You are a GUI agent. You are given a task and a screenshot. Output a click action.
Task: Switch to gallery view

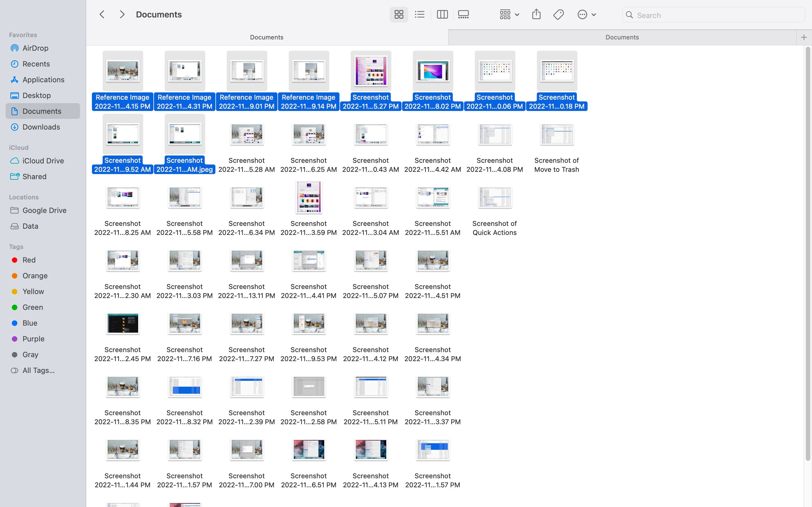464,15
